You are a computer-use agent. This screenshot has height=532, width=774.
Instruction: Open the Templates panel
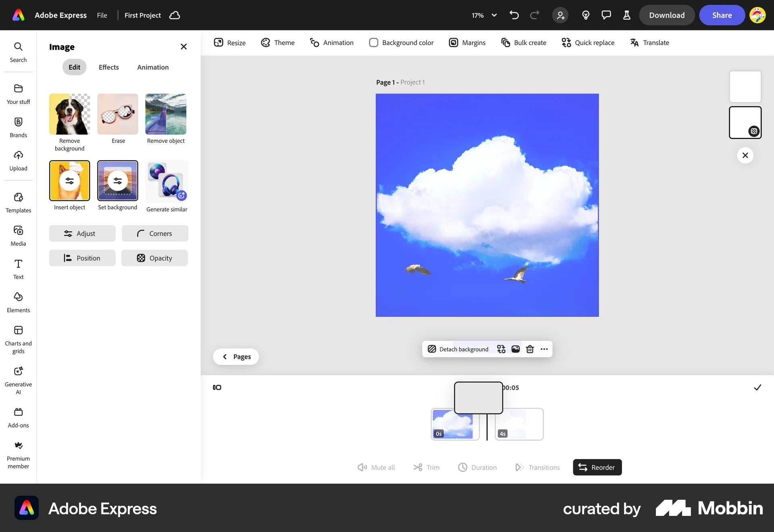[18, 202]
